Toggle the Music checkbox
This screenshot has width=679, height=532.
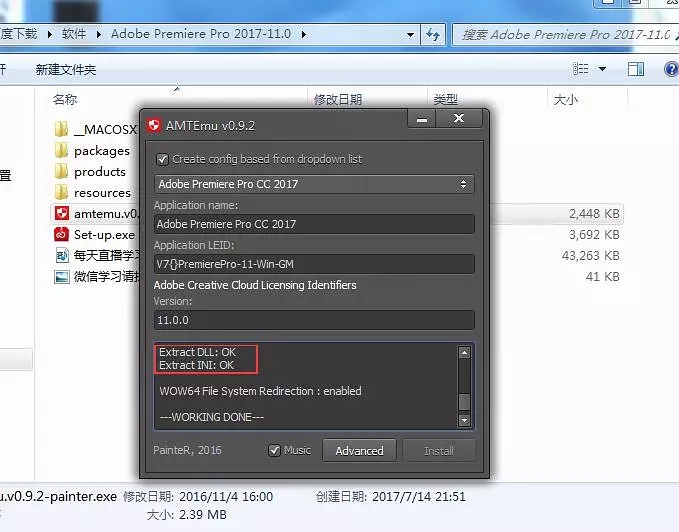coord(275,451)
